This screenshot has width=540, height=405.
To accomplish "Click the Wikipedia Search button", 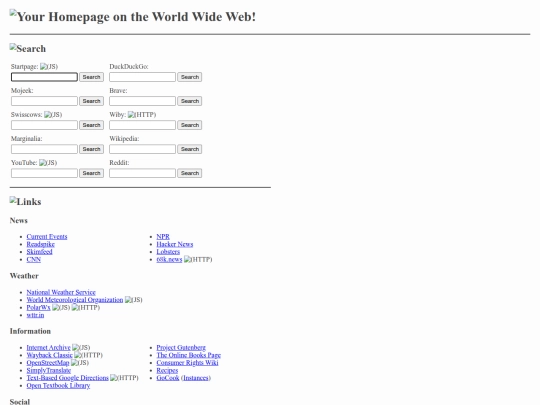I will coord(190,149).
